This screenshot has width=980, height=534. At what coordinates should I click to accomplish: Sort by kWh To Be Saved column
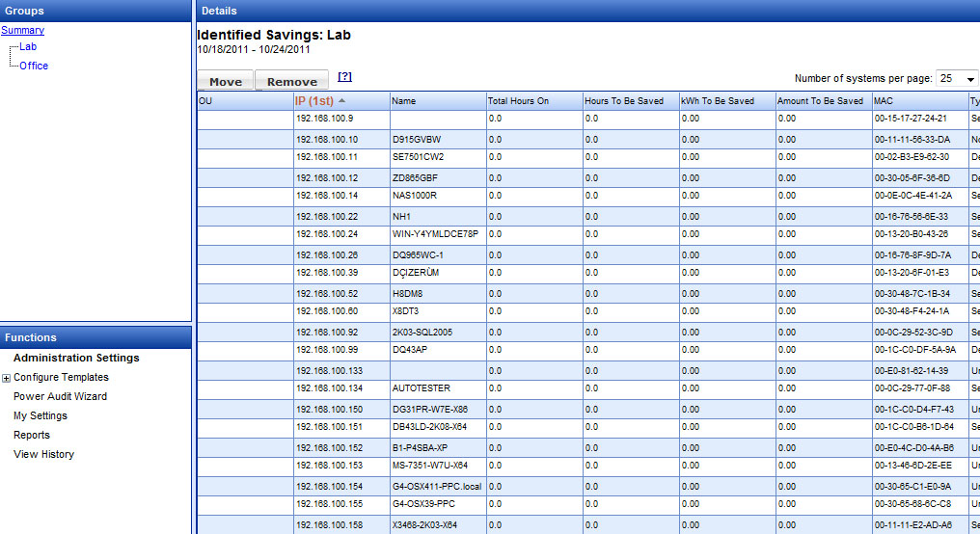718,101
